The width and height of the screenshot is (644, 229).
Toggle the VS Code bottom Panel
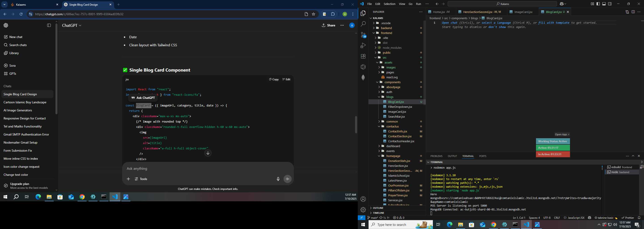tap(604, 4)
